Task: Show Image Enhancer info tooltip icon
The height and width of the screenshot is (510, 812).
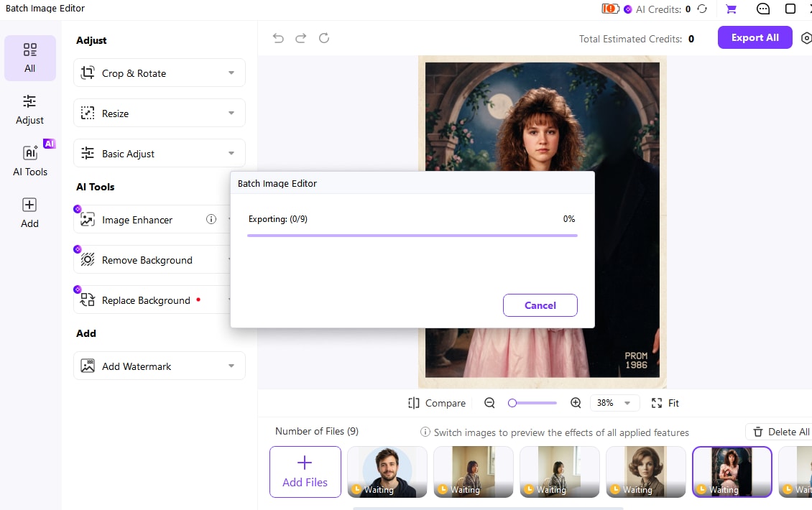Action: pos(211,219)
